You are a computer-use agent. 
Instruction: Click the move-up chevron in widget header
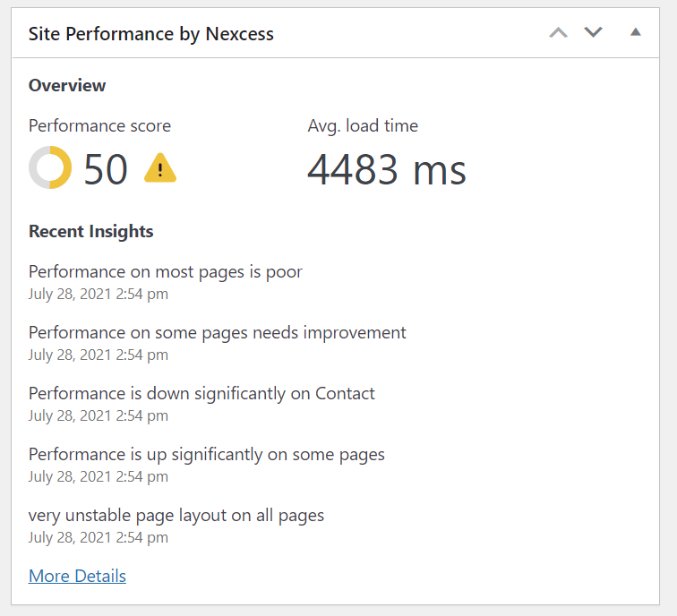coord(558,33)
